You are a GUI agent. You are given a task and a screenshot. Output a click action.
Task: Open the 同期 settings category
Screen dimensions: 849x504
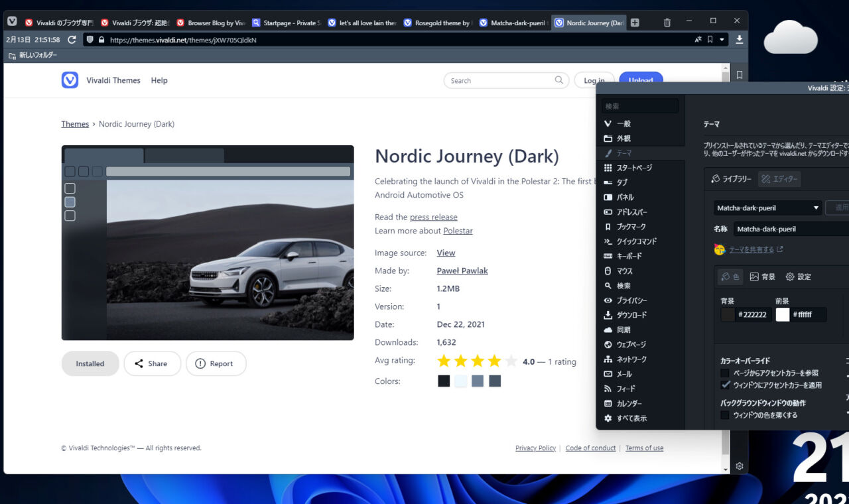point(640,330)
